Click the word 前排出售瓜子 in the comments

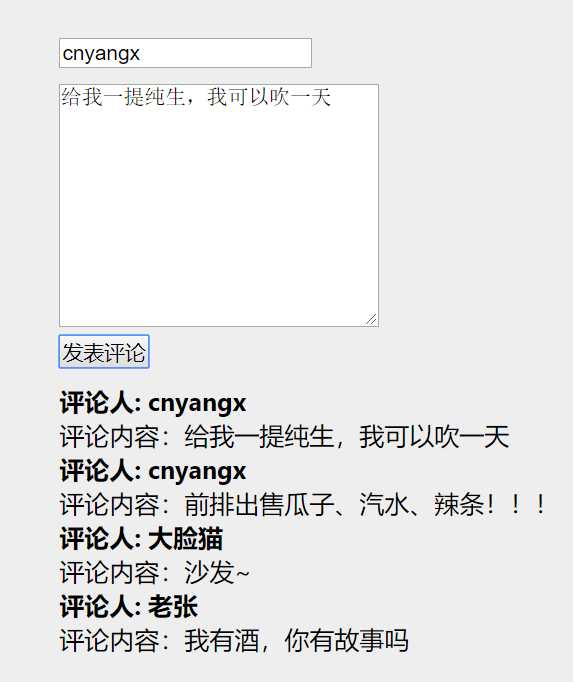pos(259,505)
